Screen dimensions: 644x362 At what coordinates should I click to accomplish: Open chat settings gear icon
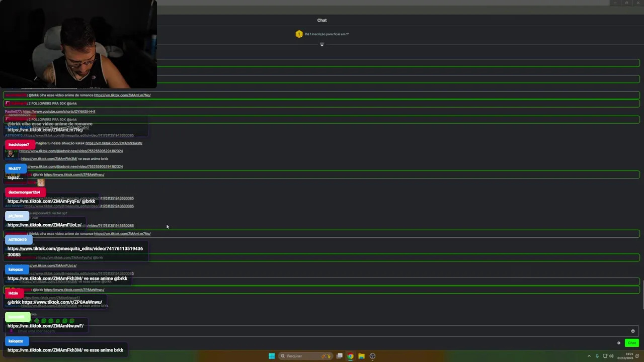tap(619, 343)
